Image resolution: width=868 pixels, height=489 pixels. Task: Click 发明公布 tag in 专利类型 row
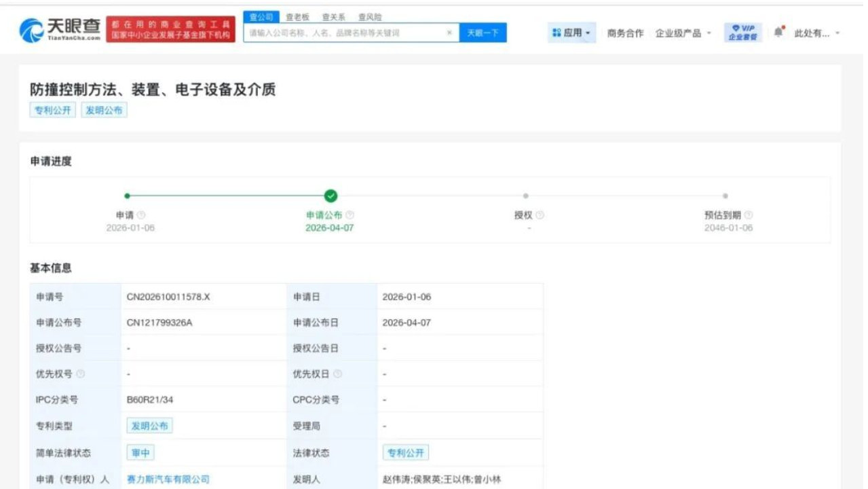149,426
